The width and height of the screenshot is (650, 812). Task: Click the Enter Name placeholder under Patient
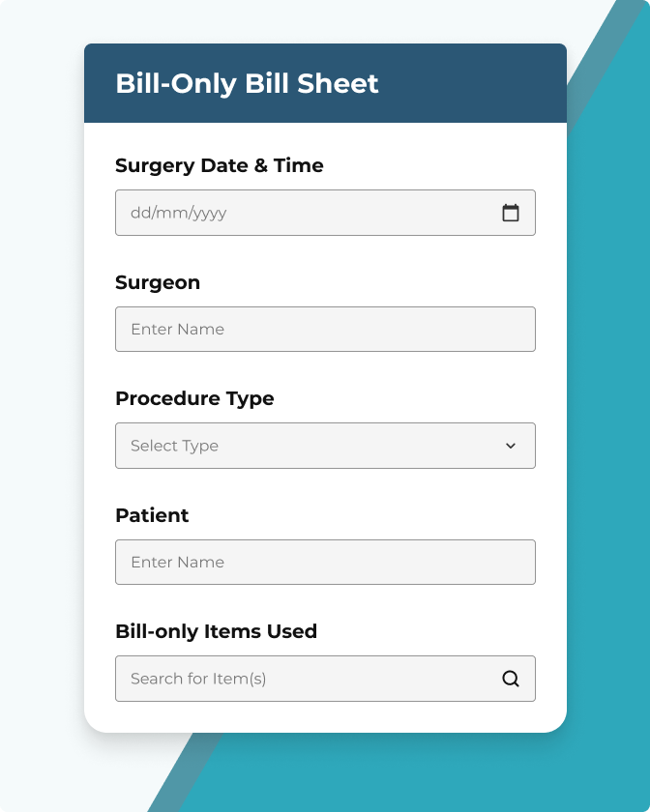click(x=177, y=562)
